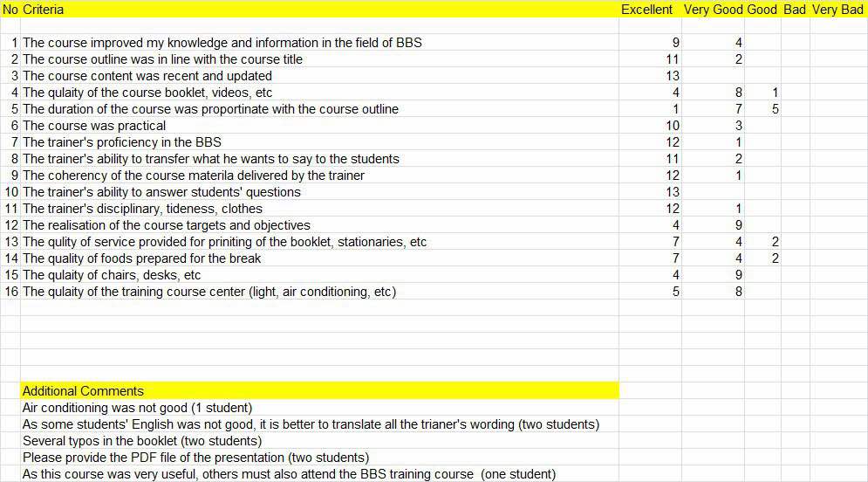Select the No header cell
The height and width of the screenshot is (482, 868).
tap(10, 10)
